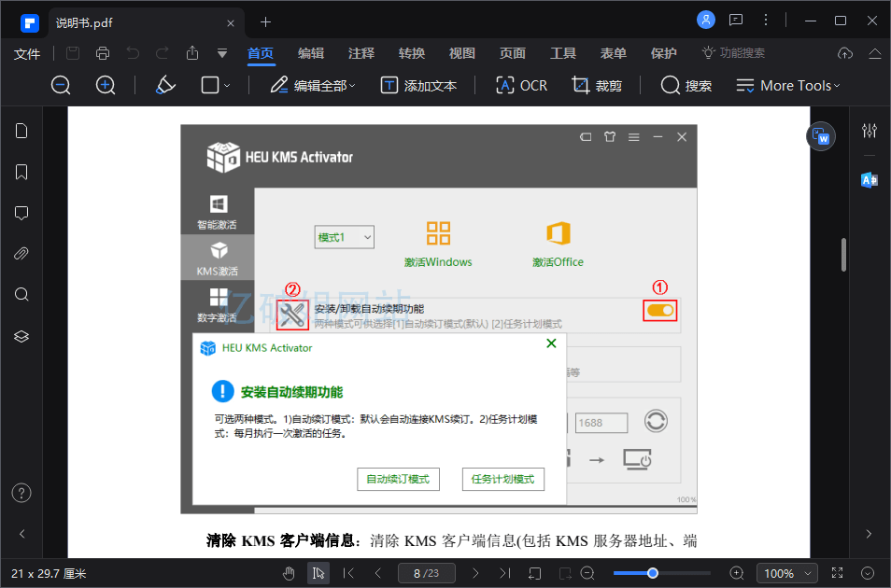The height and width of the screenshot is (588, 891).
Task: Expand the rectangle shape dropdown arrow
Action: (x=227, y=86)
